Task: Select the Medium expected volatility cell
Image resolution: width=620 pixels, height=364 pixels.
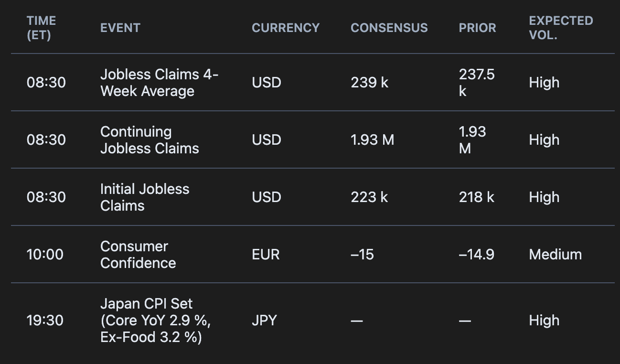Action: point(555,255)
